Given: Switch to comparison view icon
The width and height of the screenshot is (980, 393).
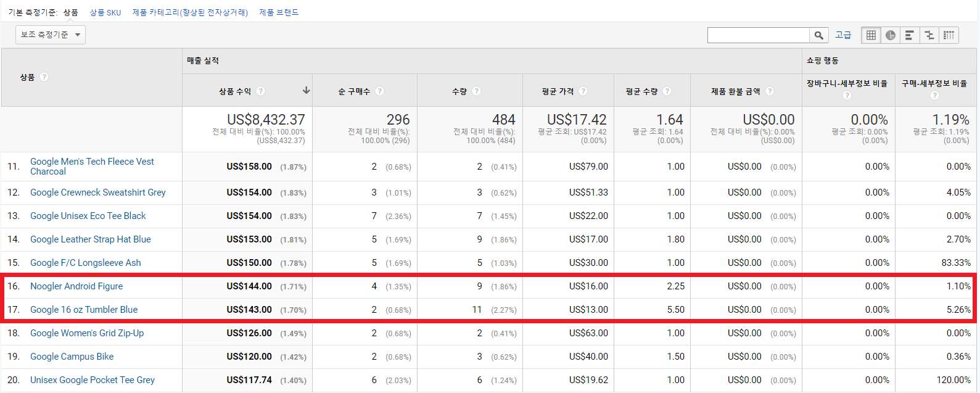Looking at the screenshot, I should pyautogui.click(x=929, y=35).
